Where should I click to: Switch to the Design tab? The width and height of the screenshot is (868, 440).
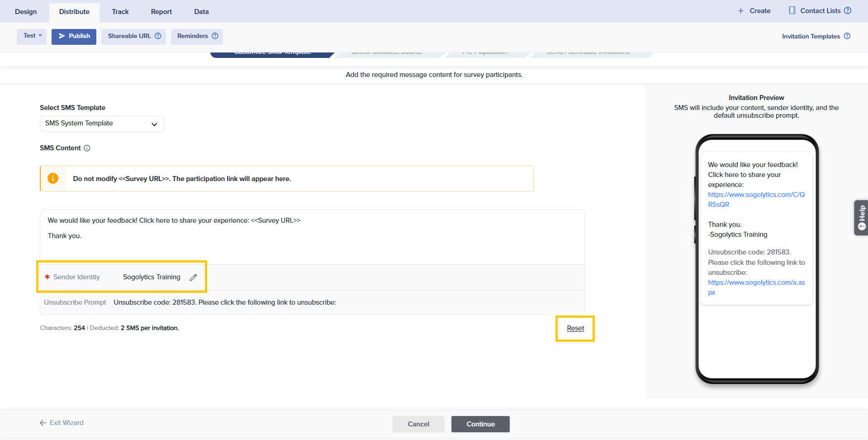click(26, 12)
